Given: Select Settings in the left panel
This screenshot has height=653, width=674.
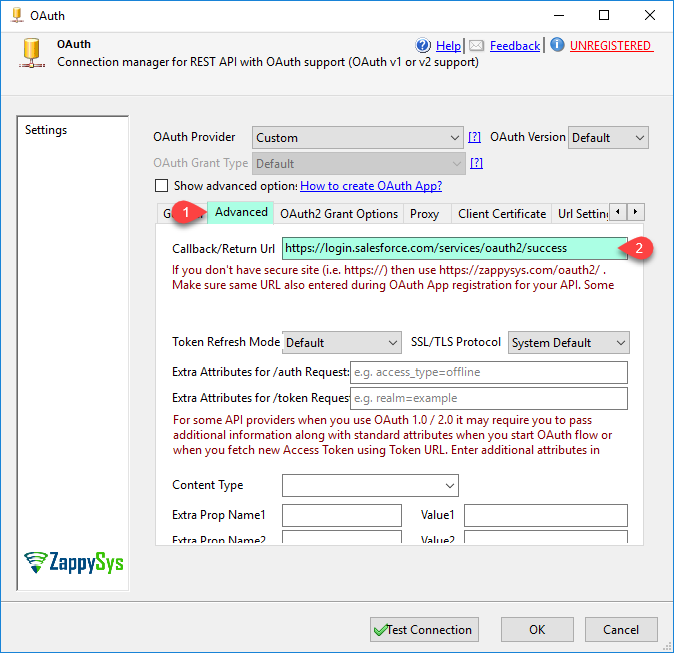Looking at the screenshot, I should pos(46,130).
